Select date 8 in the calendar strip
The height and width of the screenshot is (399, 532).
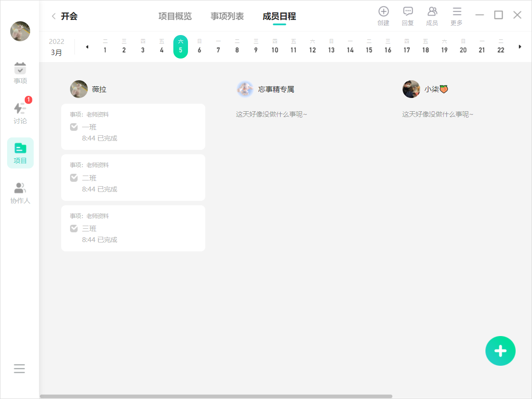[237, 47]
